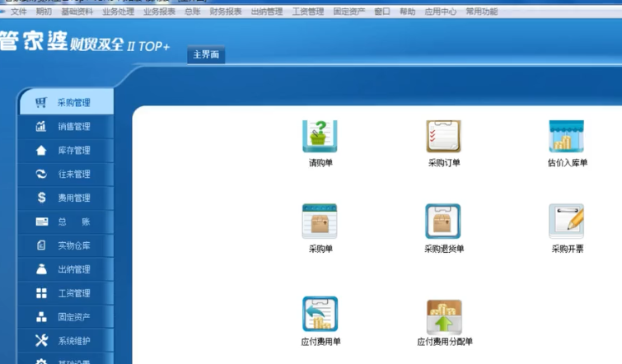The width and height of the screenshot is (622, 364).
Task: Open the 请购单 purchase requisition icon
Action: 320,137
